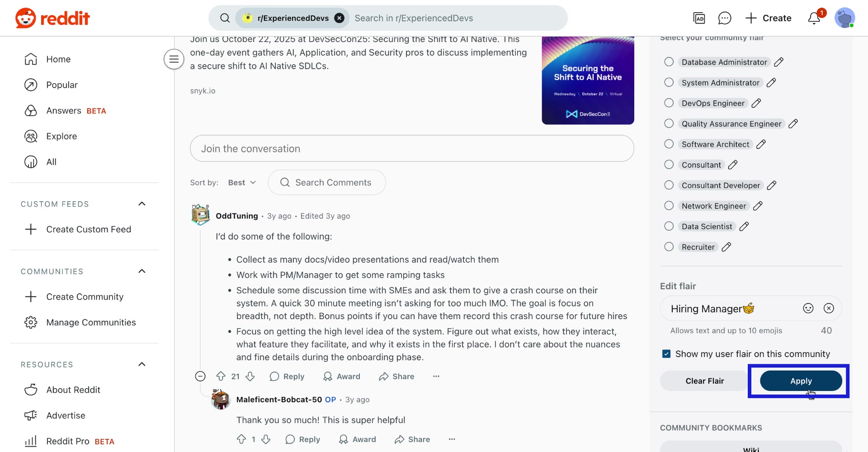Image resolution: width=868 pixels, height=452 pixels.
Task: Open the emoji picker in the flair editor
Action: tap(808, 308)
